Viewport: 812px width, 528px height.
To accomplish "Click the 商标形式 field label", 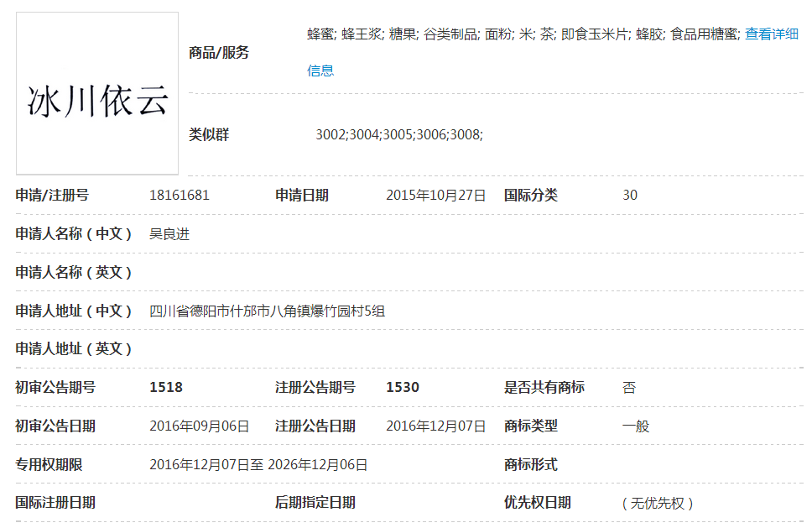I will [x=532, y=464].
